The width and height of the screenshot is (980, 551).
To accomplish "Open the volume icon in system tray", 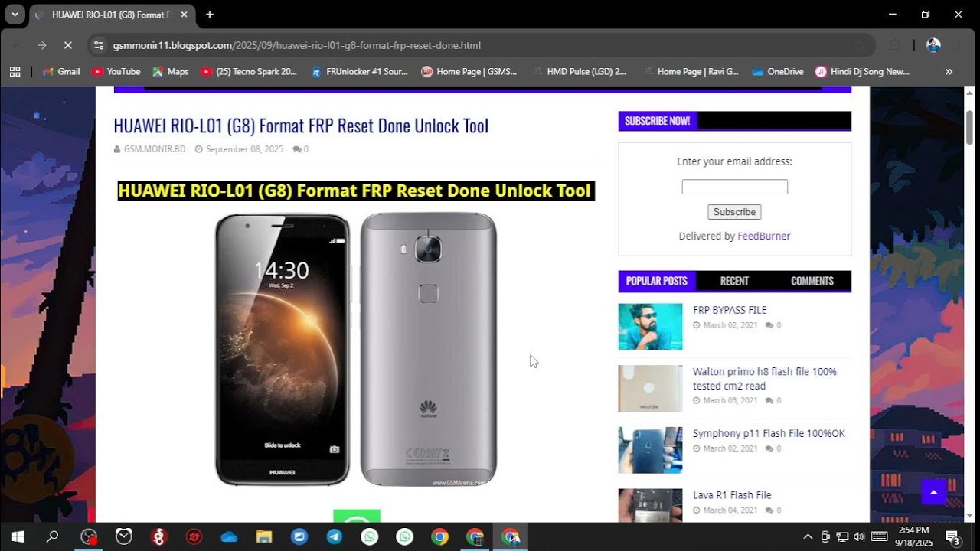I will point(858,536).
